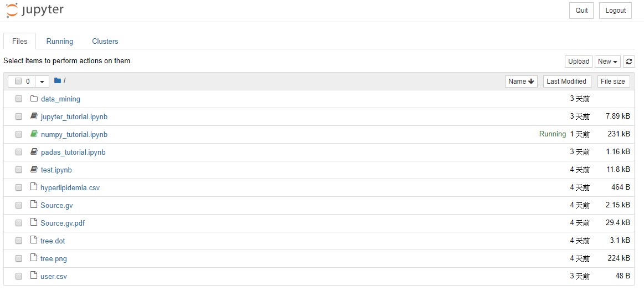Click the green running notebook icon for numpy_tutorial
Image resolution: width=644 pixels, height=295 pixels.
point(34,134)
